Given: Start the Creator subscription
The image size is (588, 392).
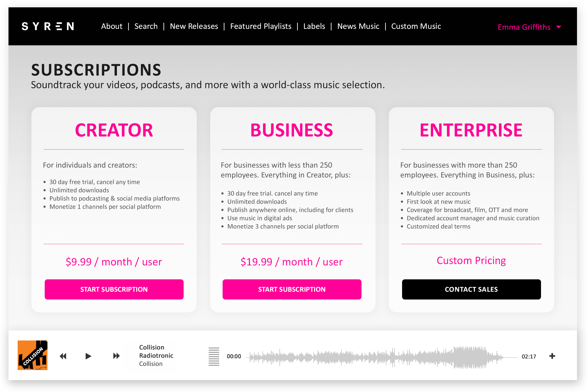Looking at the screenshot, I should pos(114,289).
